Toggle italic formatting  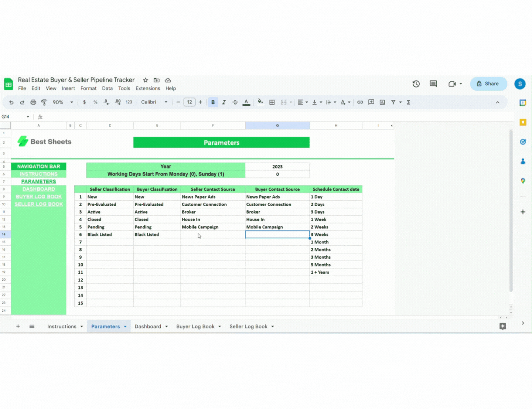(224, 102)
